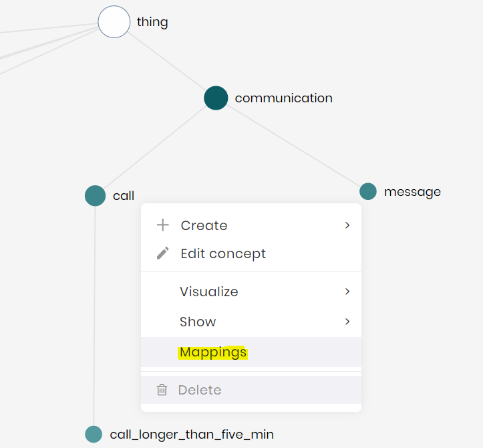Image resolution: width=483 pixels, height=448 pixels.
Task: Click the Delete menu label
Action: point(199,390)
